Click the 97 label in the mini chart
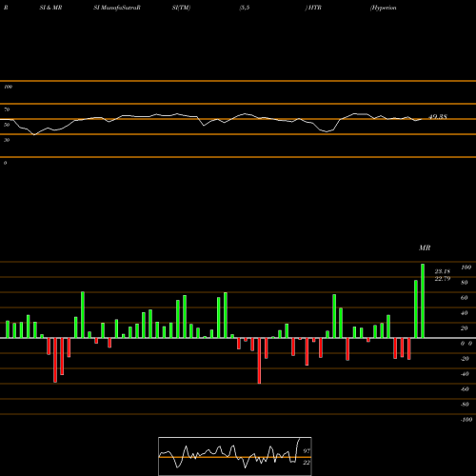 (307, 450)
